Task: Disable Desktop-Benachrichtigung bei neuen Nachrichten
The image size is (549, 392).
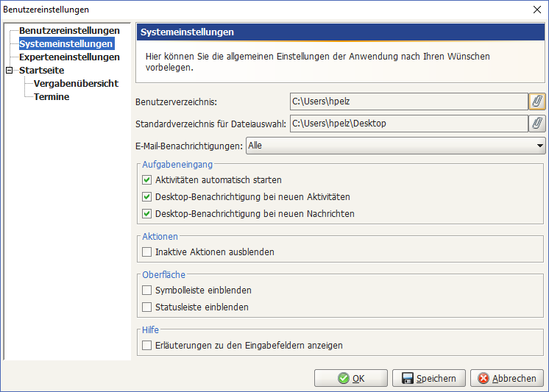Action: click(146, 213)
